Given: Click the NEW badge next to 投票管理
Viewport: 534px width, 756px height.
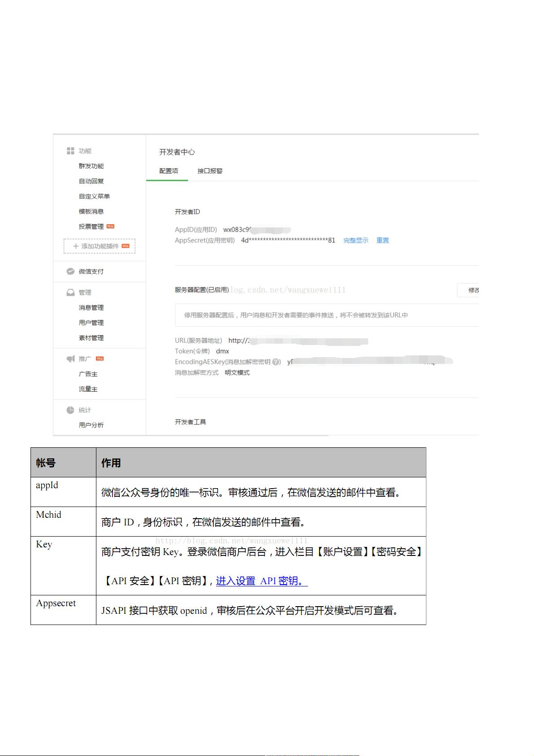Looking at the screenshot, I should (x=110, y=227).
